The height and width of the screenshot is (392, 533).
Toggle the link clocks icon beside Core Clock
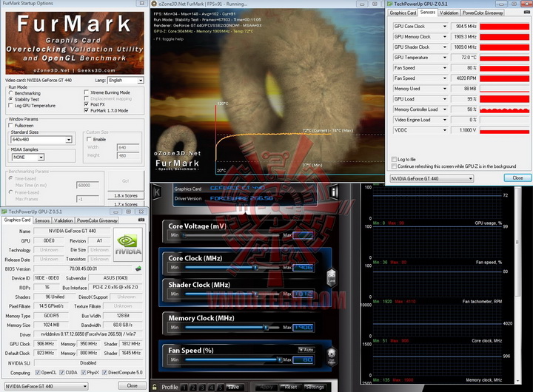331,278
